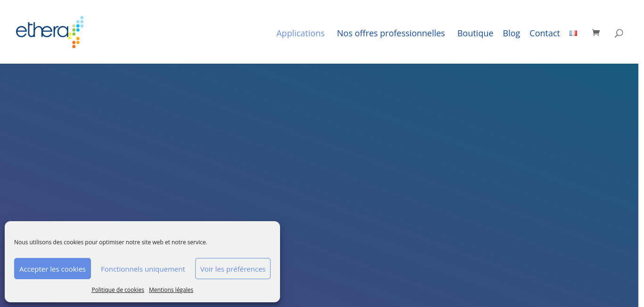This screenshot has height=307, width=644.
Task: Go to the Boutique page
Action: (x=475, y=33)
